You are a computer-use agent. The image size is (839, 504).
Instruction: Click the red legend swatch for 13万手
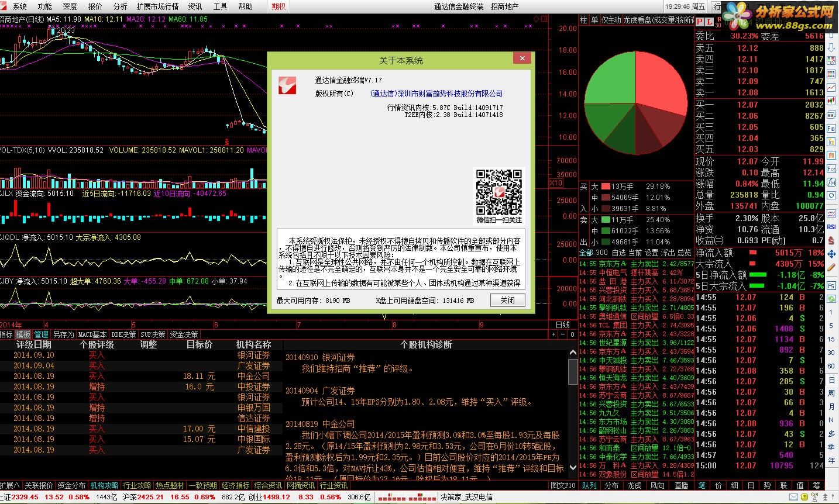606,187
